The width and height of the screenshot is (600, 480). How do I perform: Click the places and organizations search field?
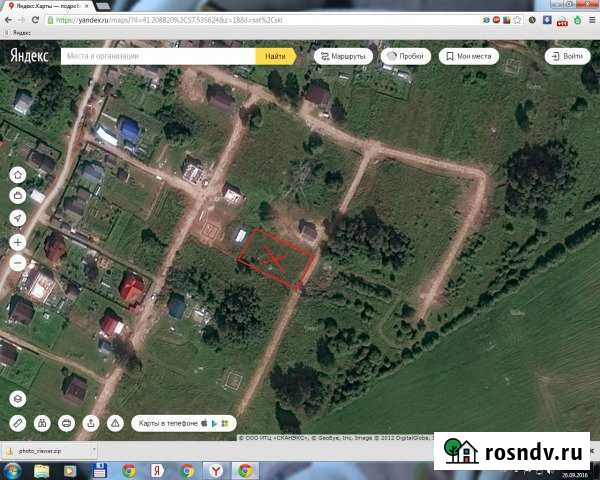tap(158, 56)
